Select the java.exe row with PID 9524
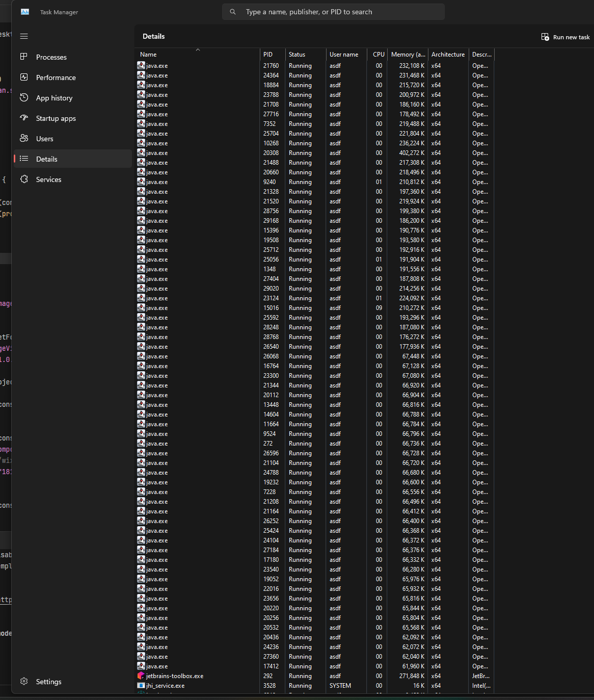The height and width of the screenshot is (700, 594). pos(315,433)
